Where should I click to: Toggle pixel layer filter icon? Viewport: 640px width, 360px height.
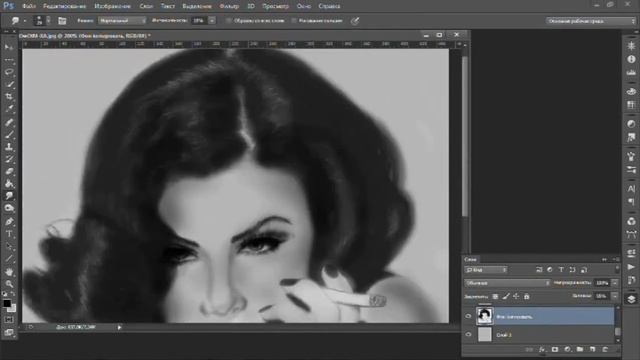[x=539, y=270]
